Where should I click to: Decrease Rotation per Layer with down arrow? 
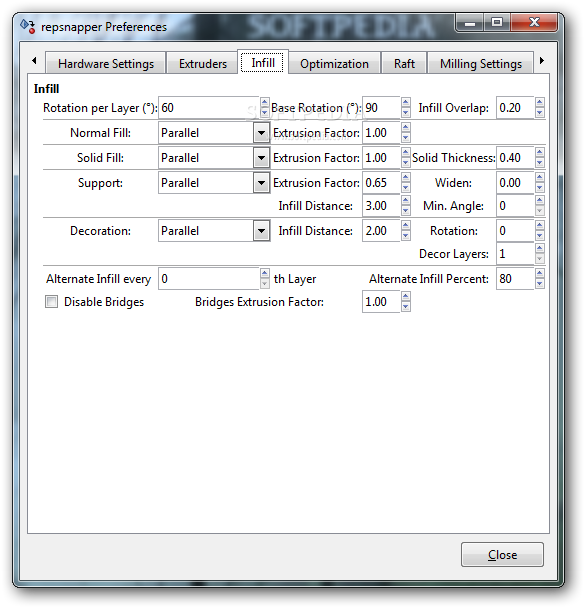pyautogui.click(x=264, y=112)
